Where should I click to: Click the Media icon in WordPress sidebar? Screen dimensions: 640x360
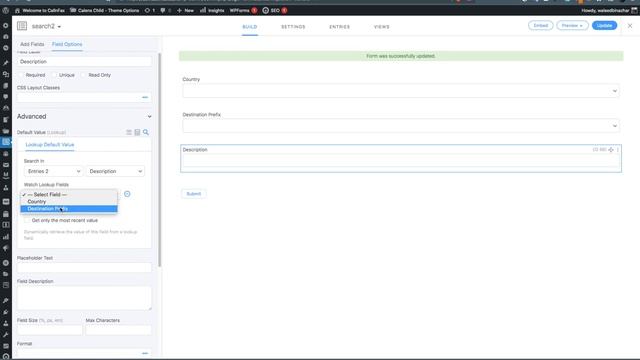click(x=6, y=74)
